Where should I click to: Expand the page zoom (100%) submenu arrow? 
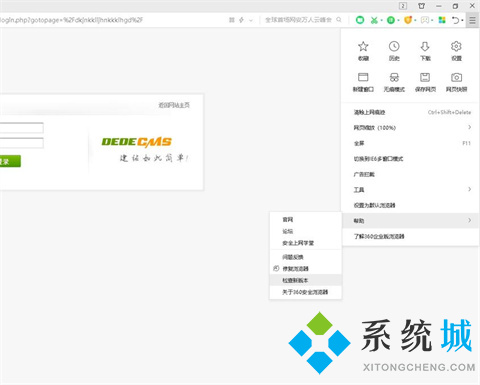click(469, 127)
